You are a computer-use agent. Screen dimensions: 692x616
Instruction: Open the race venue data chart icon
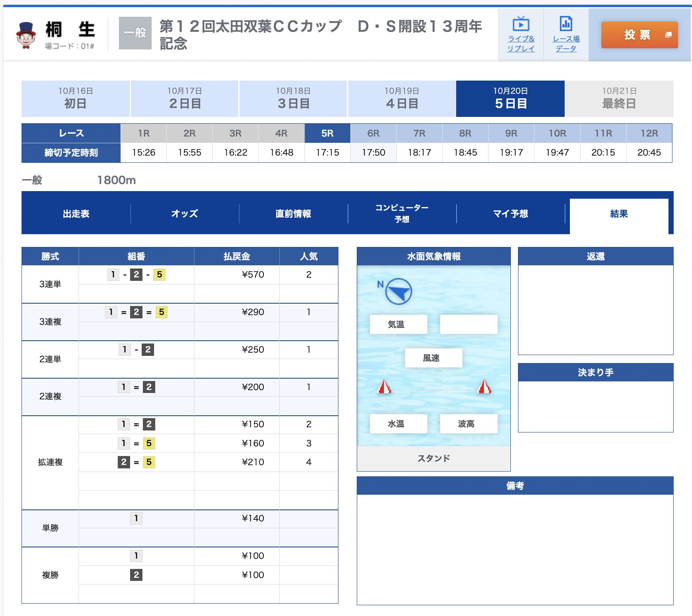[566, 24]
